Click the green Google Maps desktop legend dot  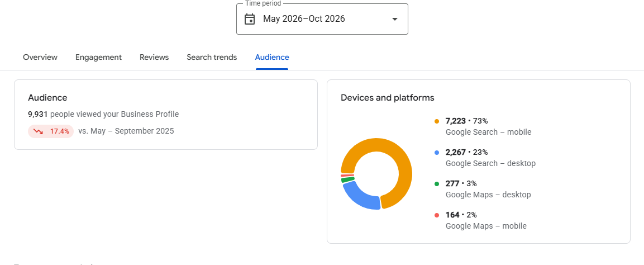437,183
